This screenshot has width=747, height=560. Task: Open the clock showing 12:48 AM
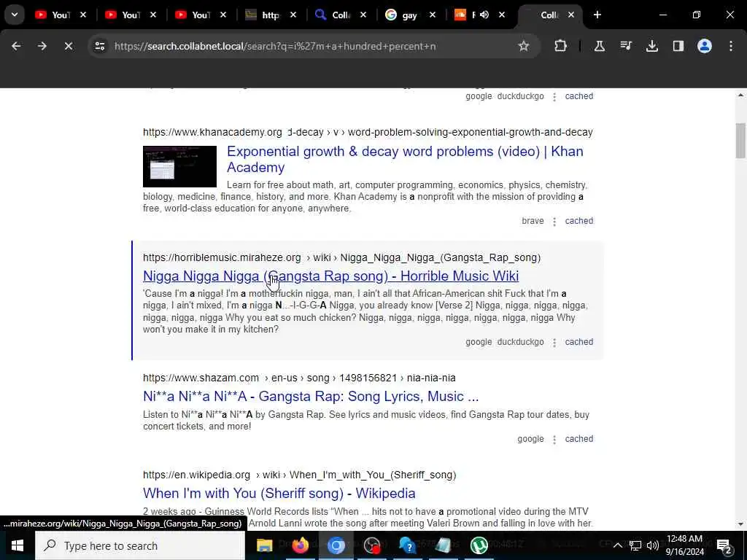click(x=684, y=545)
